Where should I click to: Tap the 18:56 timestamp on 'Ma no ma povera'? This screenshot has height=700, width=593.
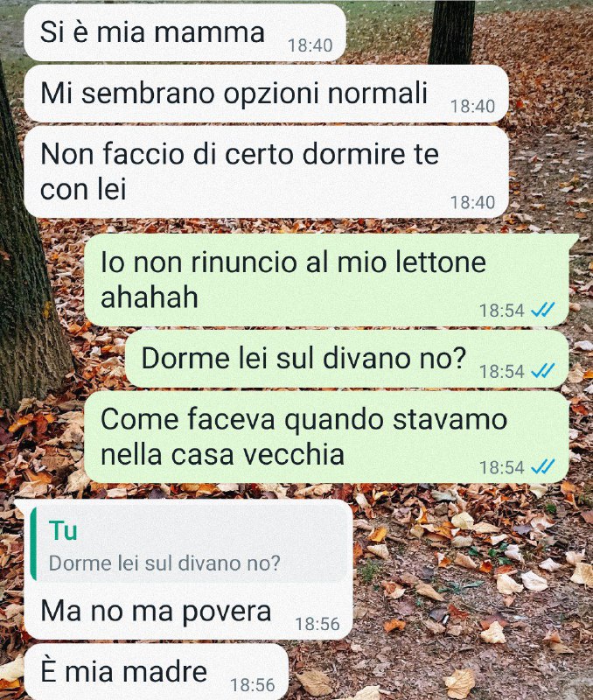(317, 624)
